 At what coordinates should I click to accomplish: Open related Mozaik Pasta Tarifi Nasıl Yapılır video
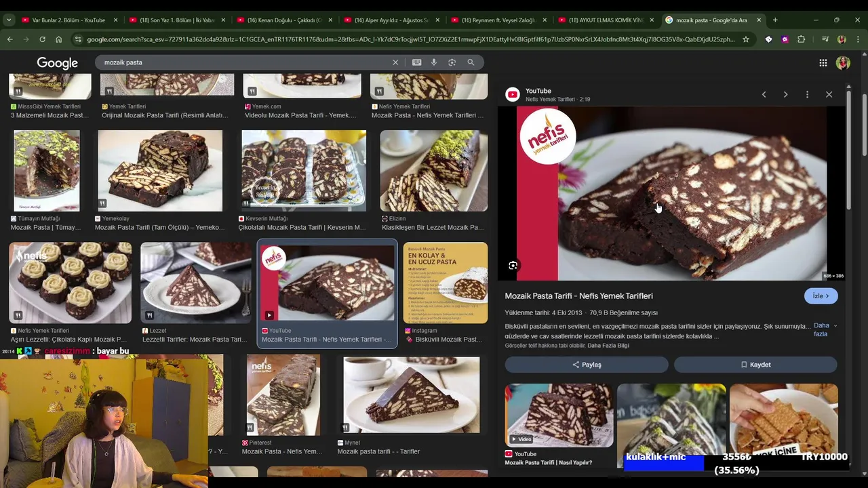click(x=559, y=415)
